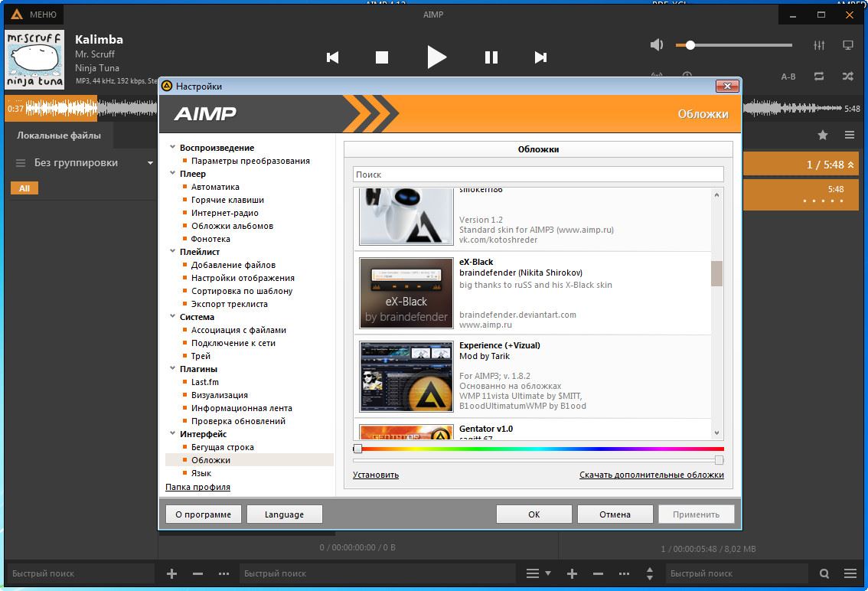The width and height of the screenshot is (868, 591).
Task: Collapse the Воспроизведение tree section
Action: point(172,147)
